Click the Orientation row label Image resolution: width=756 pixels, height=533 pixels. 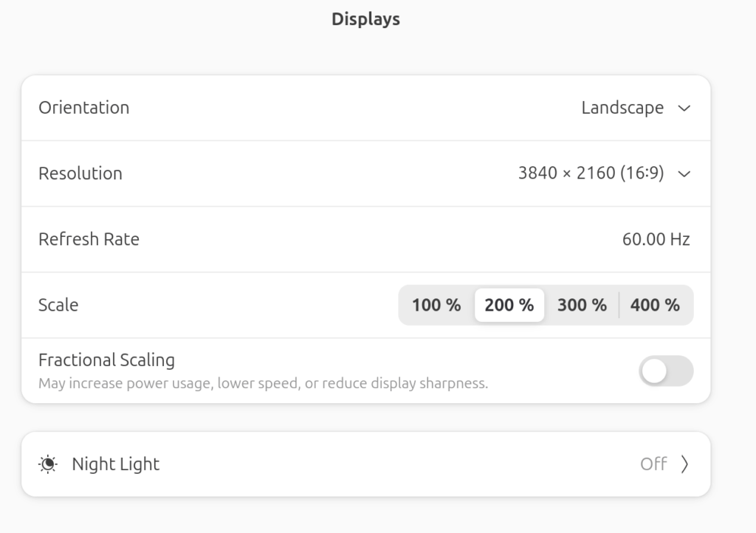tap(84, 108)
